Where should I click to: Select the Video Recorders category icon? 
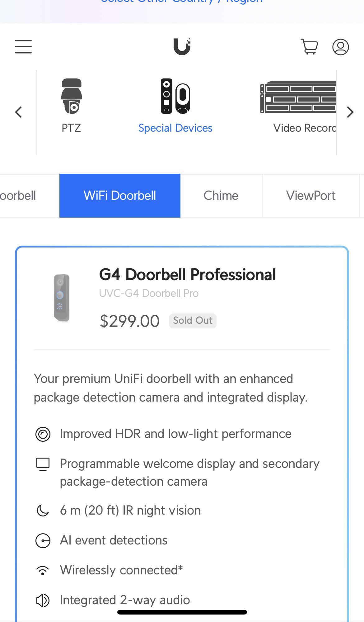(298, 97)
